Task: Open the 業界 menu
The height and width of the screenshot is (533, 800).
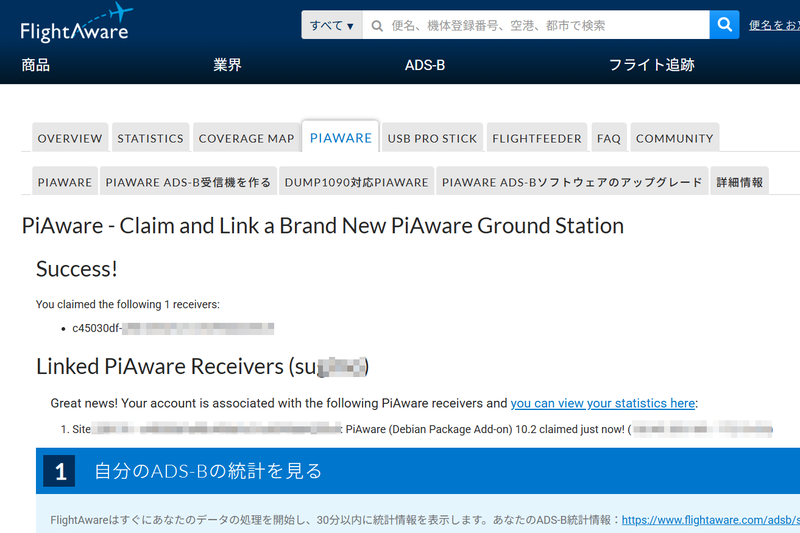Action: click(x=227, y=65)
